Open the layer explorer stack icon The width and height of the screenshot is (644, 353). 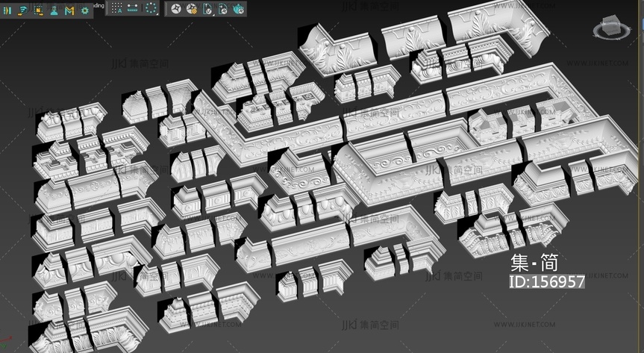click(x=22, y=10)
